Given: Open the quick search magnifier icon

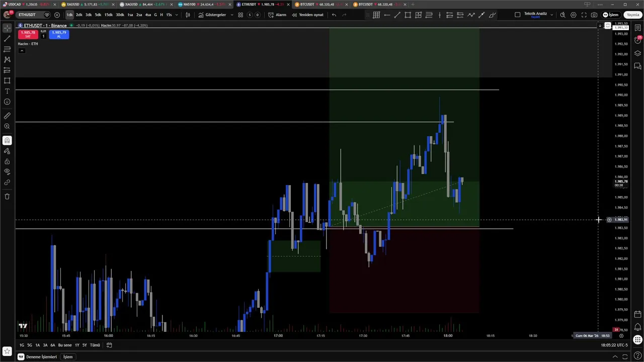Looking at the screenshot, I should [x=562, y=15].
